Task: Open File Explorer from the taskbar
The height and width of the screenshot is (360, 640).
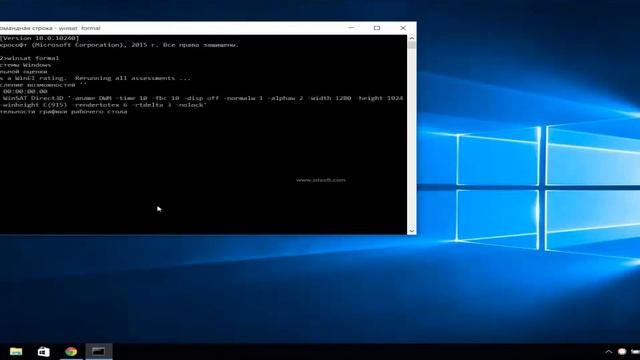Action: (16, 351)
